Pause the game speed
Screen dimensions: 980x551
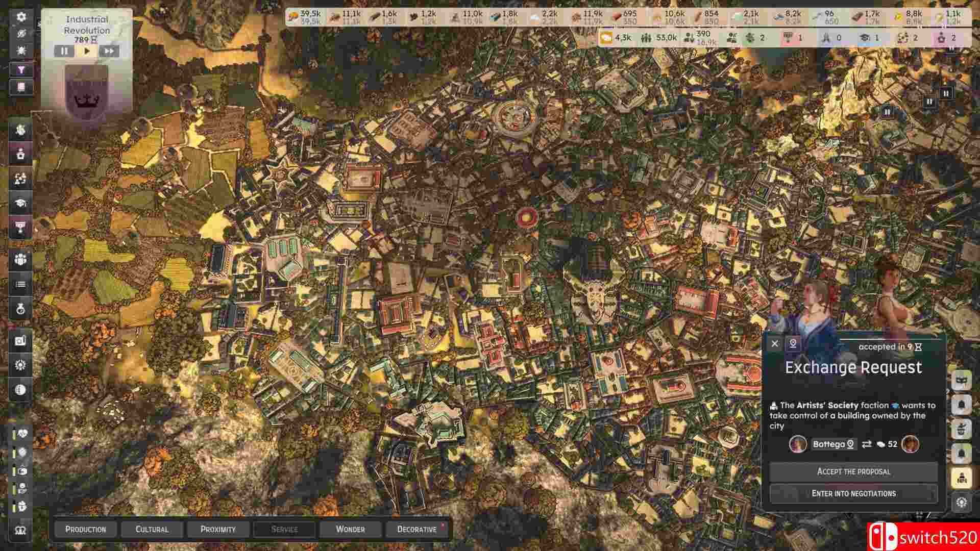pyautogui.click(x=64, y=51)
